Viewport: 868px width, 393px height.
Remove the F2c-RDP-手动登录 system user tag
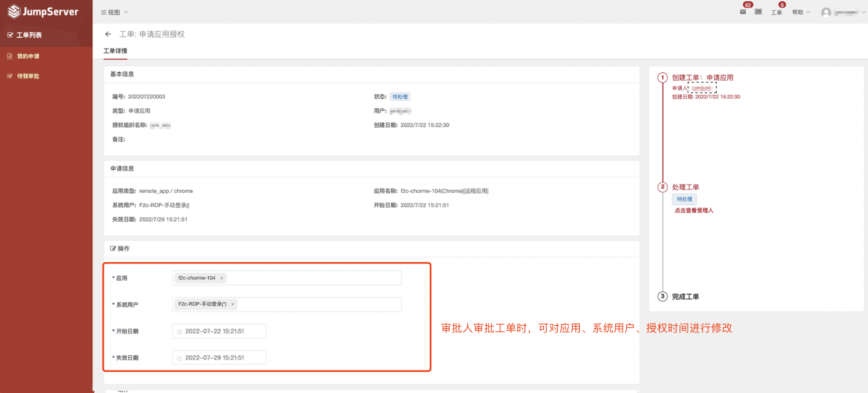coord(233,305)
